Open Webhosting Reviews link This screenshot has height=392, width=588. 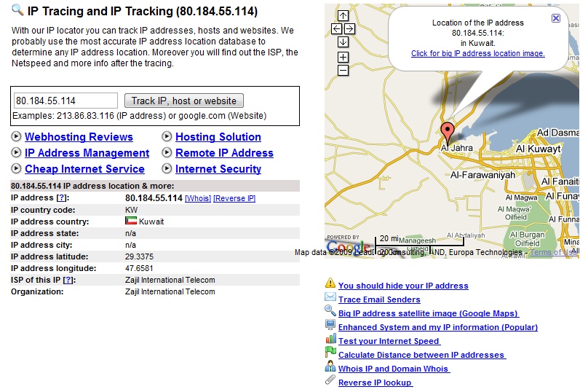(x=79, y=137)
